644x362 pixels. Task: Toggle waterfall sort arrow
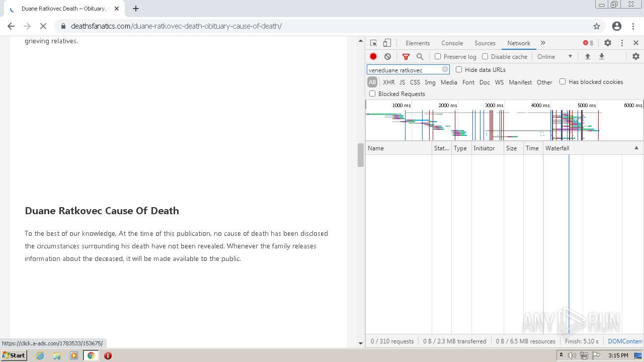coord(636,148)
